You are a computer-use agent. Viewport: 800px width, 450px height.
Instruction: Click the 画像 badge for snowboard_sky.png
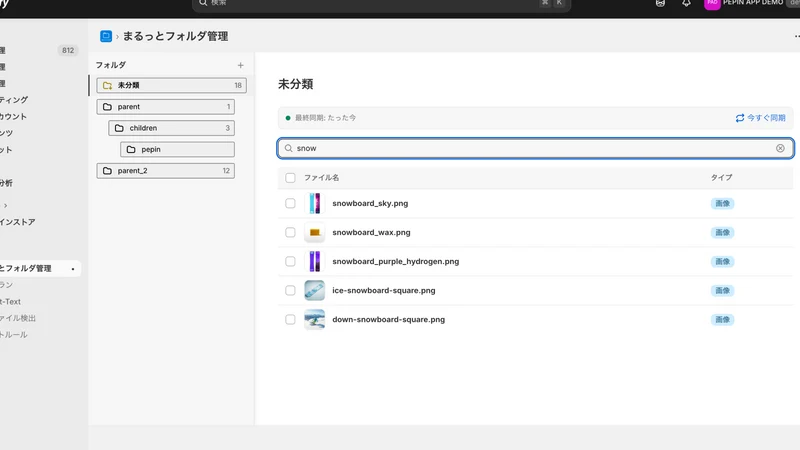click(722, 203)
